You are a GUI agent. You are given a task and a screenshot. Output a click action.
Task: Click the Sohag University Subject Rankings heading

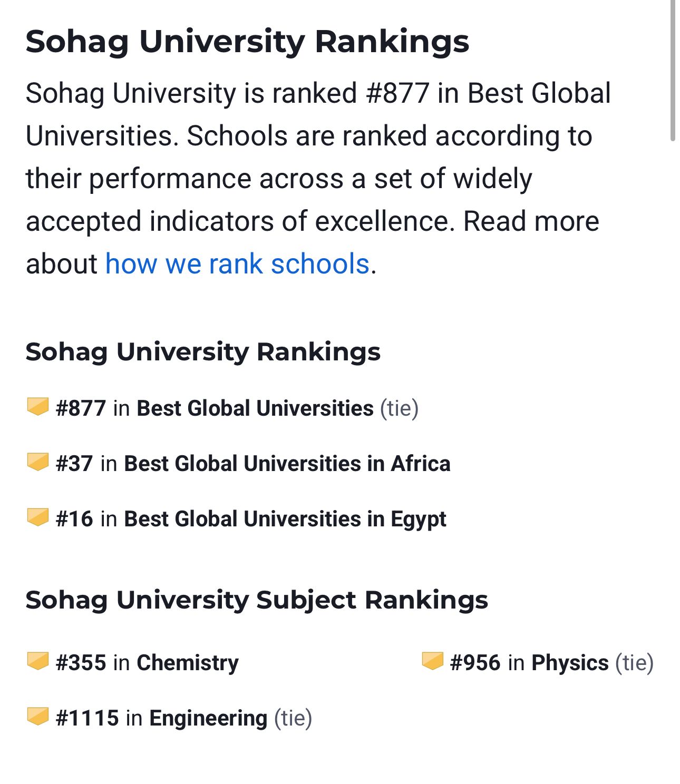click(257, 600)
